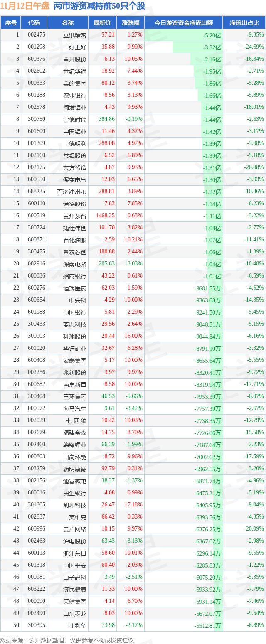Click stock name 首开股份
This screenshot has width=266, height=644.
point(75,59)
